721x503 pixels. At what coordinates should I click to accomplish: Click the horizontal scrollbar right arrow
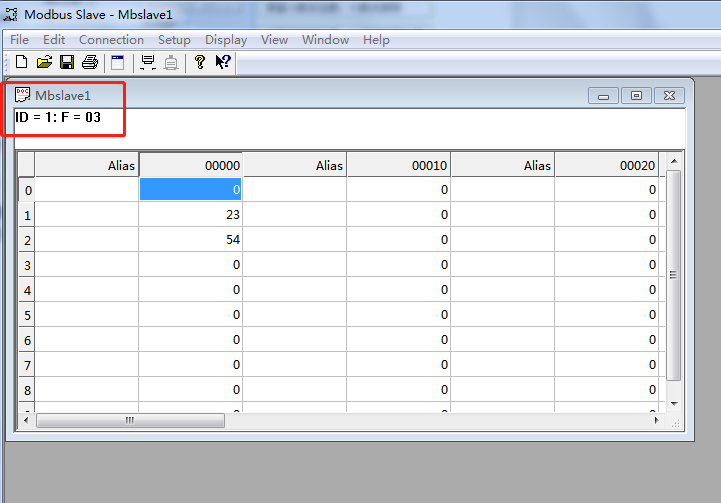point(656,421)
